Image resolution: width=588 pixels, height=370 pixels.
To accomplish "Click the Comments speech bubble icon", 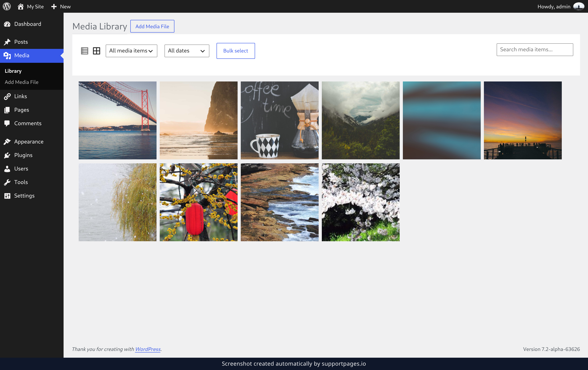I will click(x=7, y=124).
